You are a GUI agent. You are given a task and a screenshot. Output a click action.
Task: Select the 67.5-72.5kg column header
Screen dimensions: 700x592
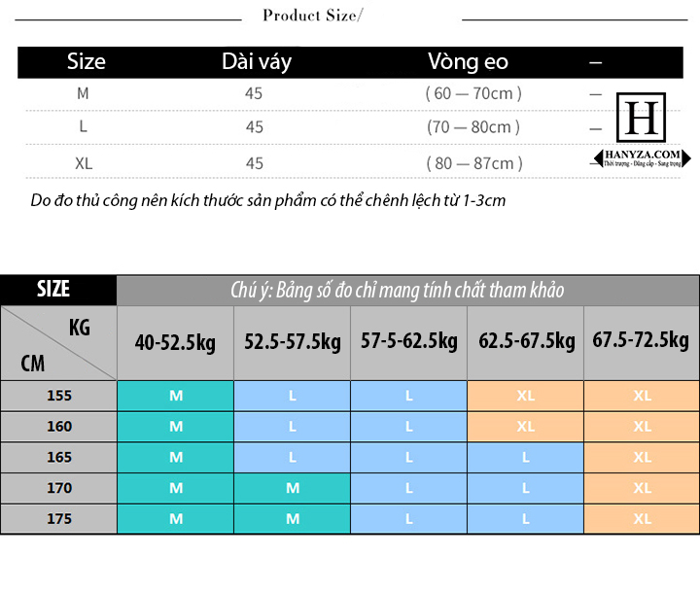point(642,343)
